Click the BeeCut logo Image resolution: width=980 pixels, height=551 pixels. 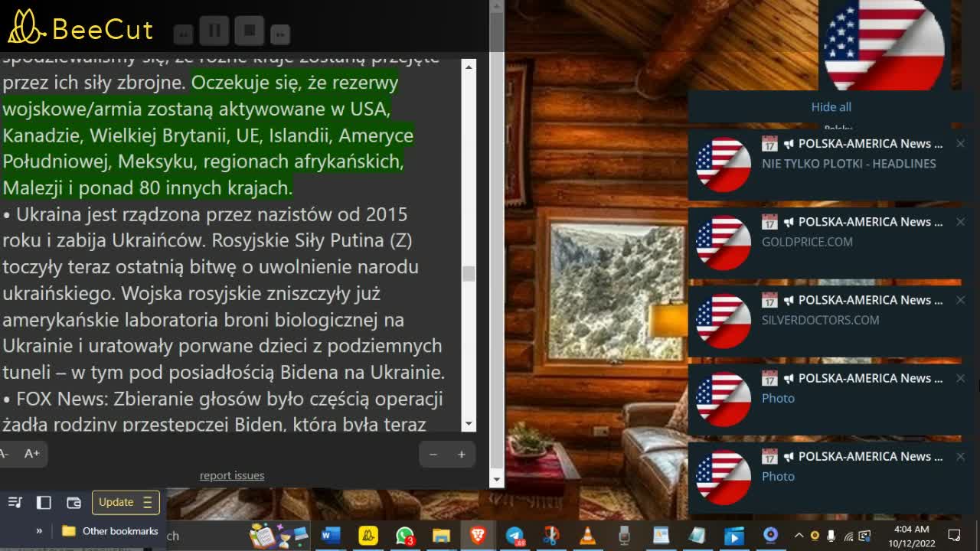point(80,28)
